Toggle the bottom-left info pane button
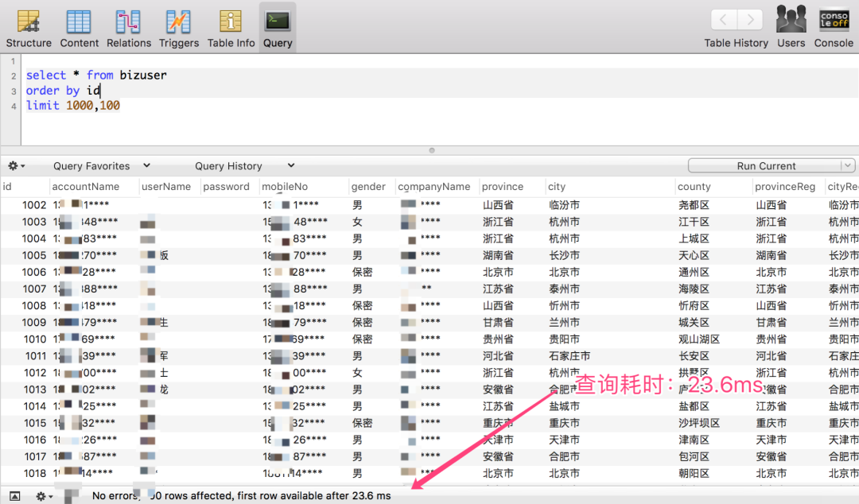The height and width of the screenshot is (504, 859). 14,496
